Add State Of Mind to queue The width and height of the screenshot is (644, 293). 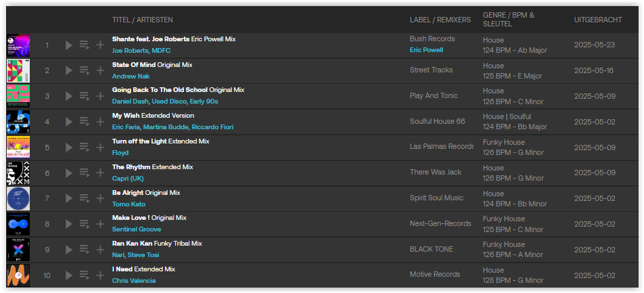85,70
